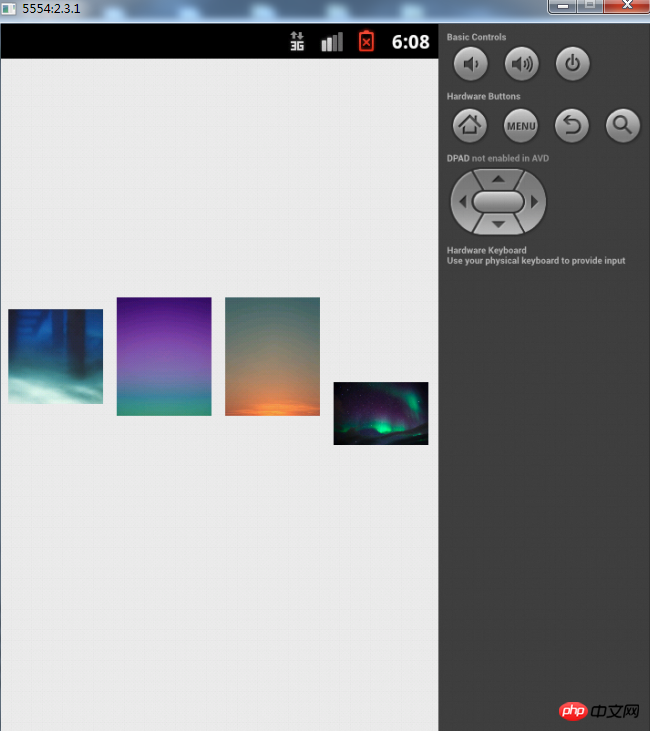
Task: Click the '5554:2.3.1' window title
Action: pos(51,8)
